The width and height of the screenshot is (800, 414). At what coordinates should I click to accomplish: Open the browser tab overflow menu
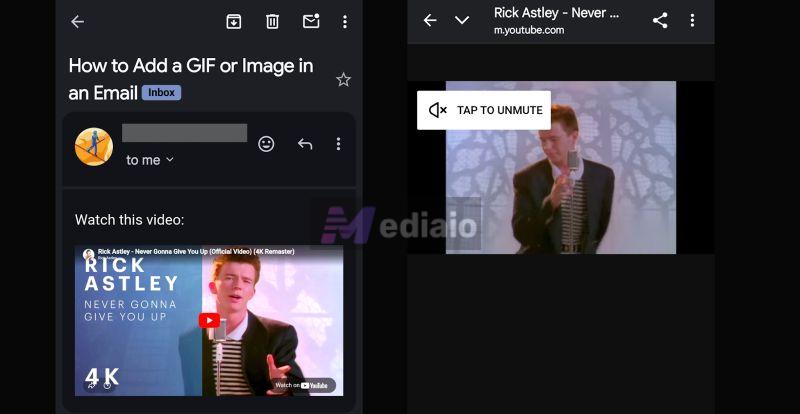click(x=692, y=20)
